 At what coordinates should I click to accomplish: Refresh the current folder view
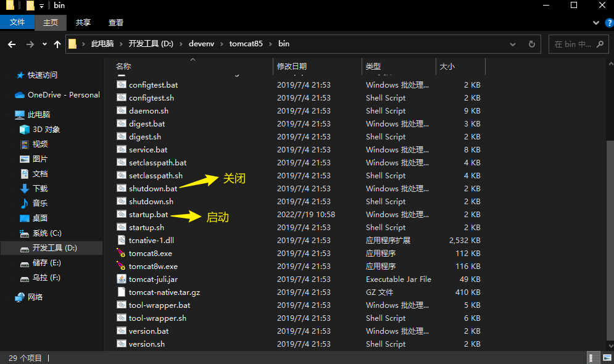pos(532,44)
